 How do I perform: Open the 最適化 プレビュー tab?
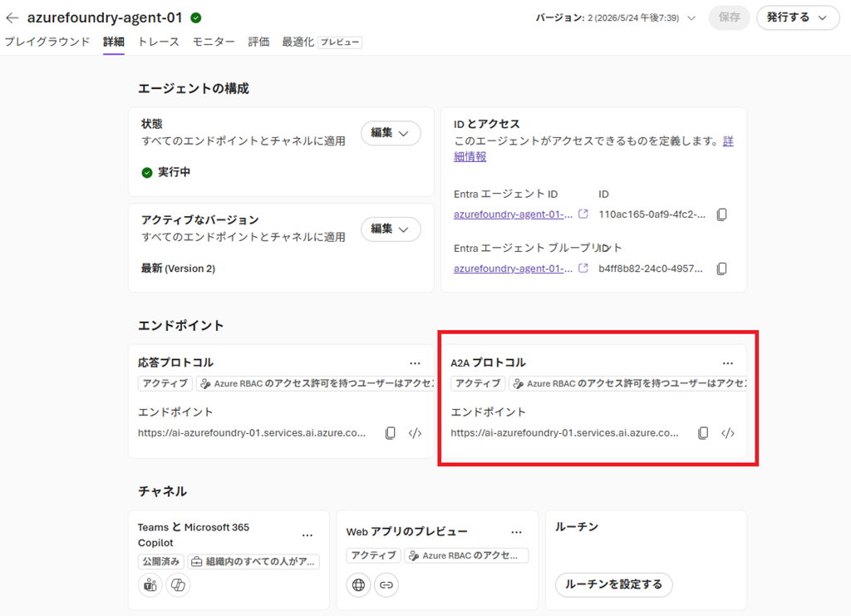click(322, 42)
